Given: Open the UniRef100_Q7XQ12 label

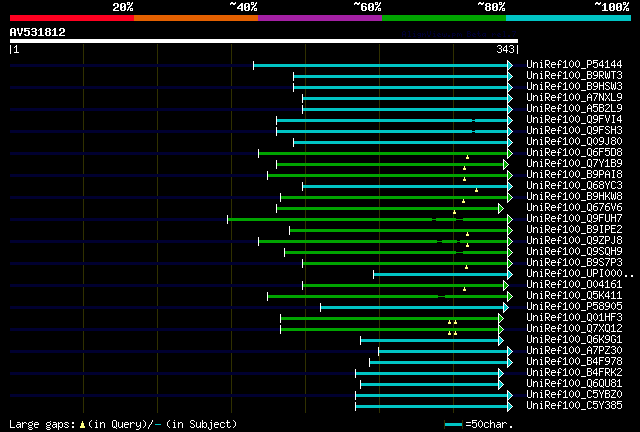Looking at the screenshot, I should point(574,329).
